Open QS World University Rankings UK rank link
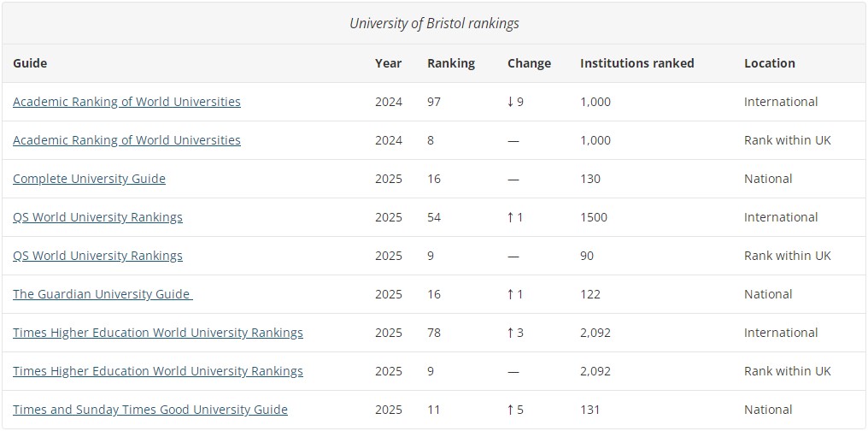The image size is (868, 431). coord(97,256)
